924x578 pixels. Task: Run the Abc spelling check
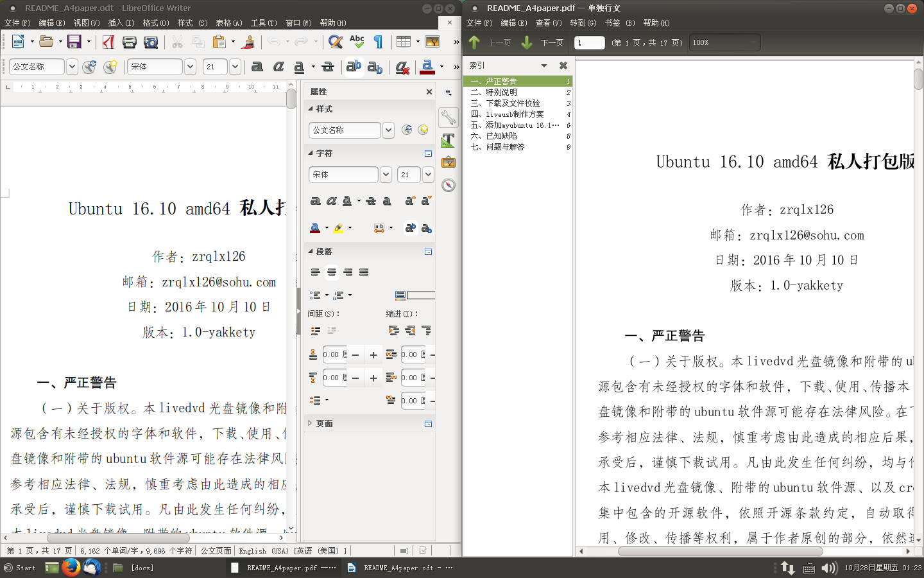point(357,42)
